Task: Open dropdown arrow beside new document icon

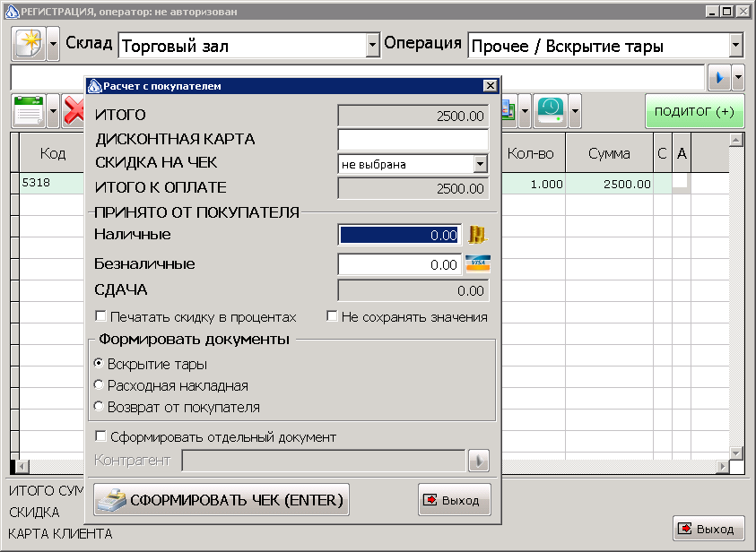Action: pos(53,43)
